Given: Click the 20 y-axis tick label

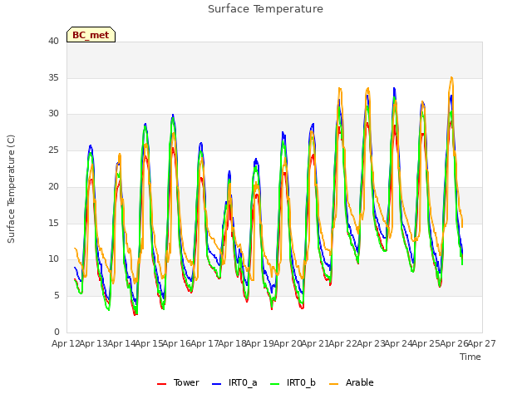Looking at the screenshot, I should 53,186.
